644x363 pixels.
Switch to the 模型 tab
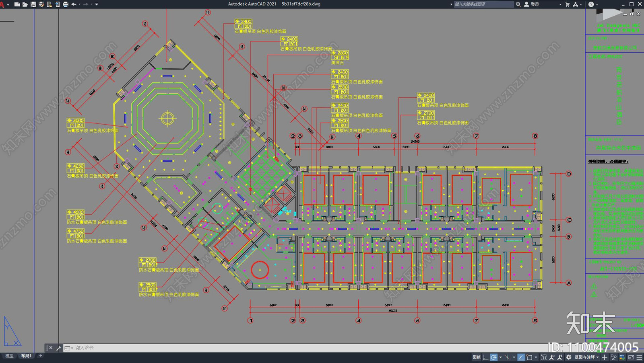(9, 356)
